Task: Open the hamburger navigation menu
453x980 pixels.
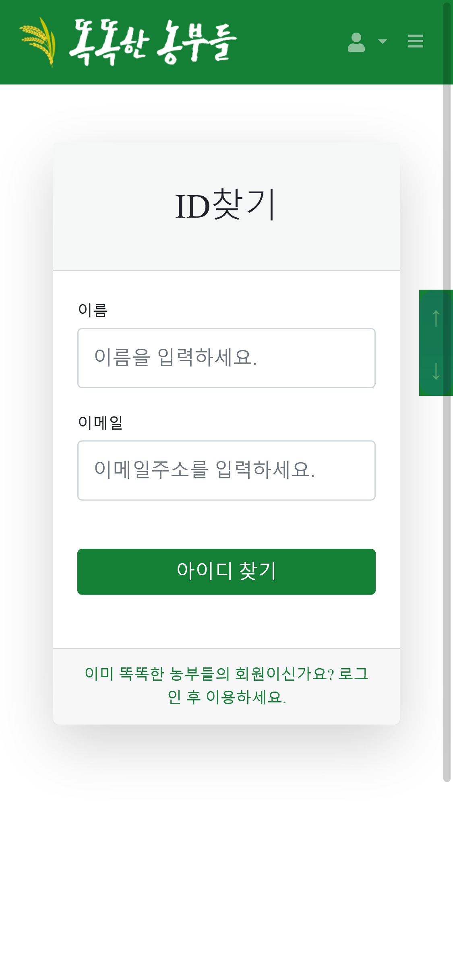Action: 416,41
